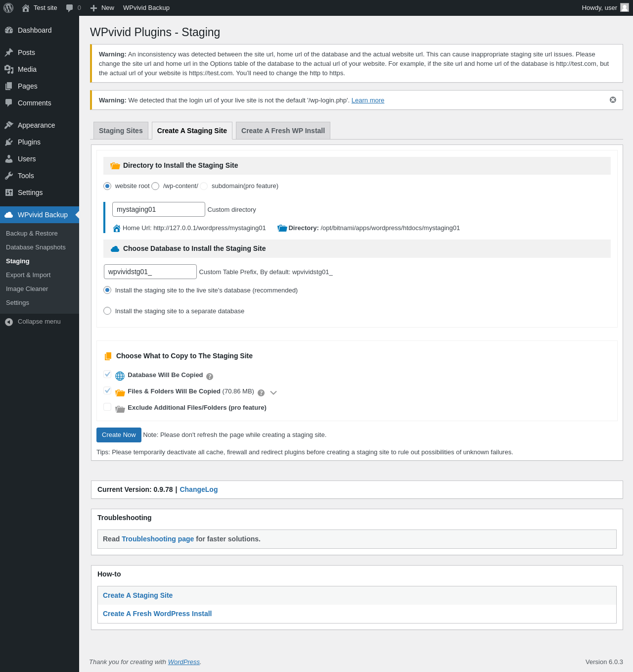Open comments bubble icon in admin bar
The image size is (633, 672).
[70, 8]
